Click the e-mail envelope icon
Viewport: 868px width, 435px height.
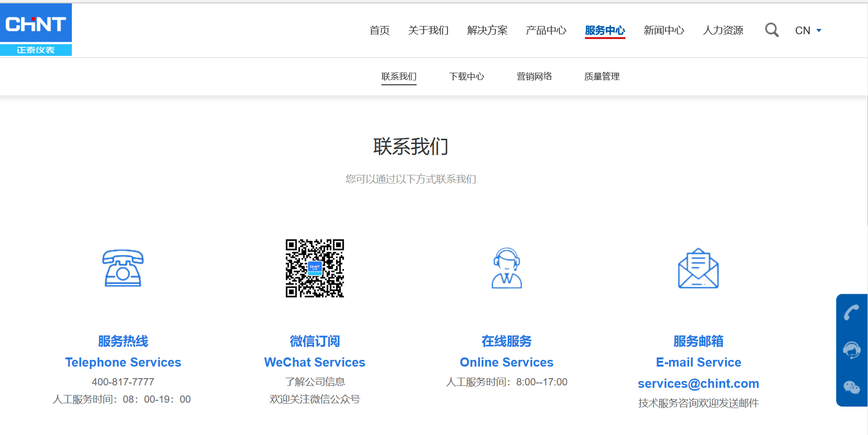click(x=698, y=268)
